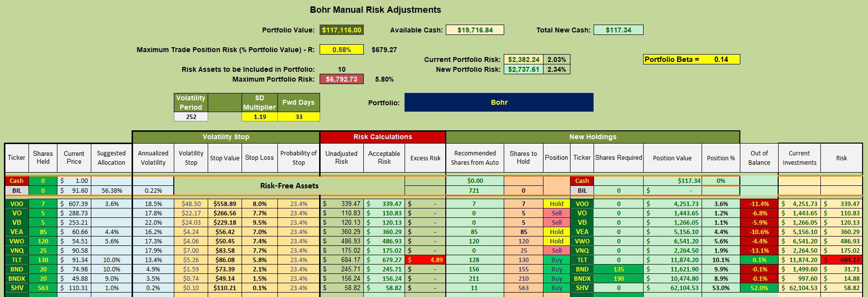Select the Volatility Period value 252
This screenshot has width=868, height=297.
tap(191, 117)
